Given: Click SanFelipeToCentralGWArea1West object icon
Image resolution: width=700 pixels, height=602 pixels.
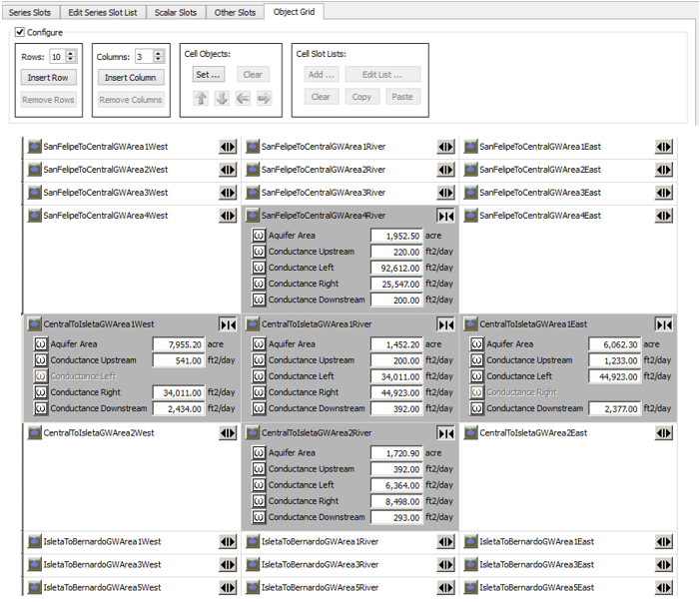Looking at the screenshot, I should click(35, 147).
